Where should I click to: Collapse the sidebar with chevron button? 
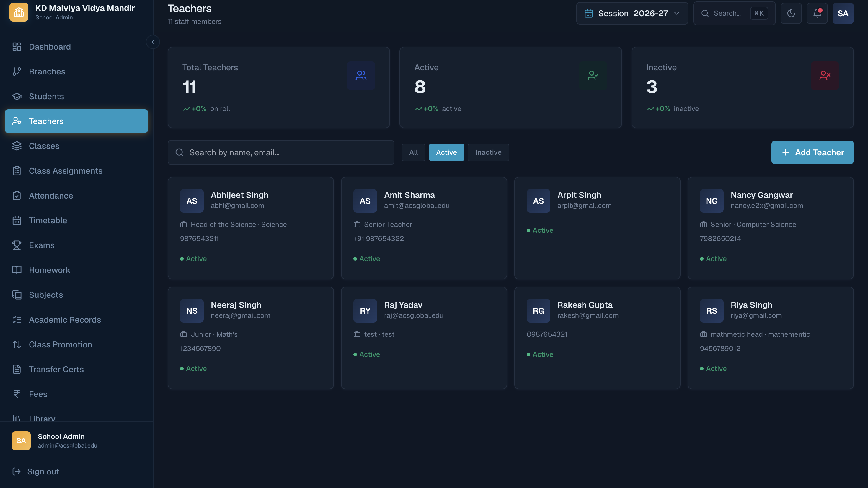[153, 42]
